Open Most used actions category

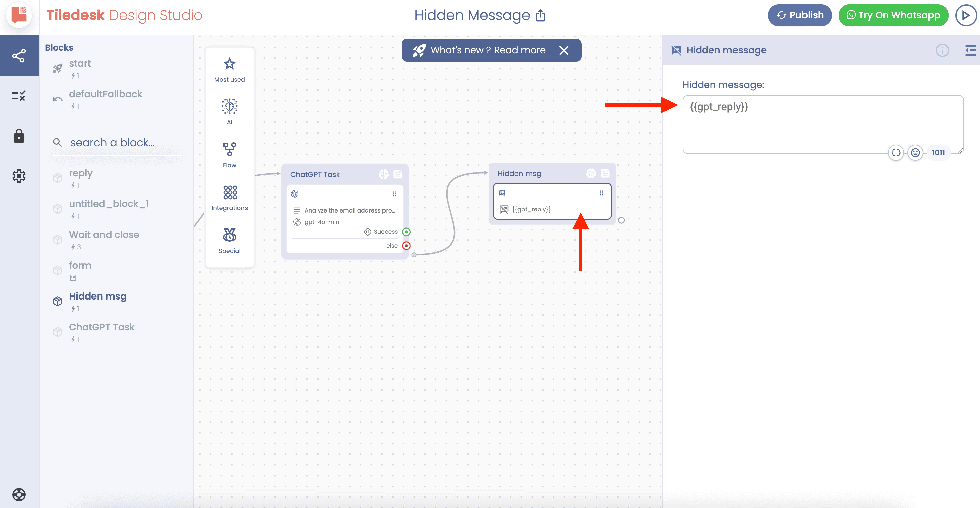(x=229, y=70)
